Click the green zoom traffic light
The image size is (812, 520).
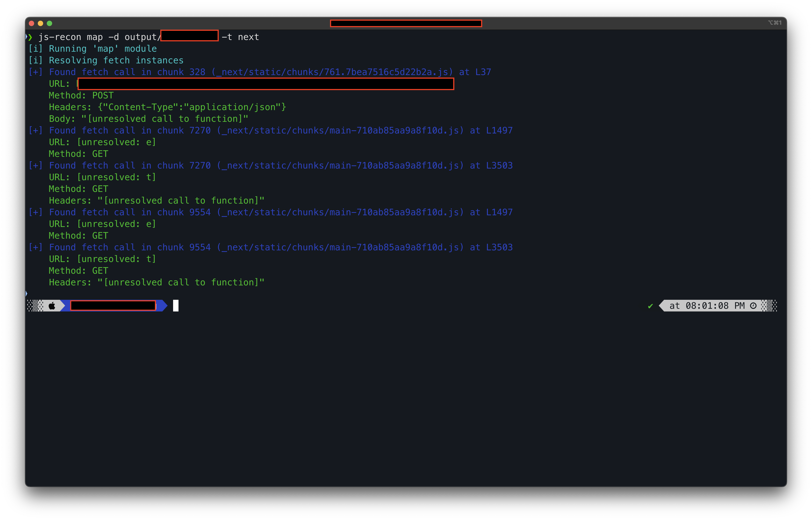(50, 23)
